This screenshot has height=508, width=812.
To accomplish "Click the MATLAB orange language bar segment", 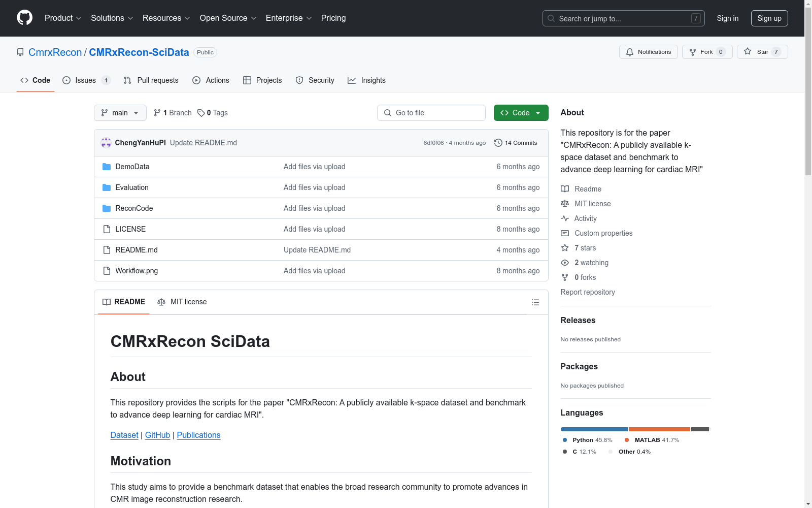I will (659, 429).
